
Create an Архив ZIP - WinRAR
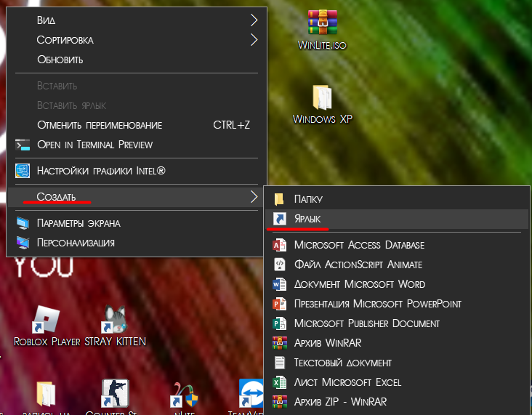pos(396,402)
